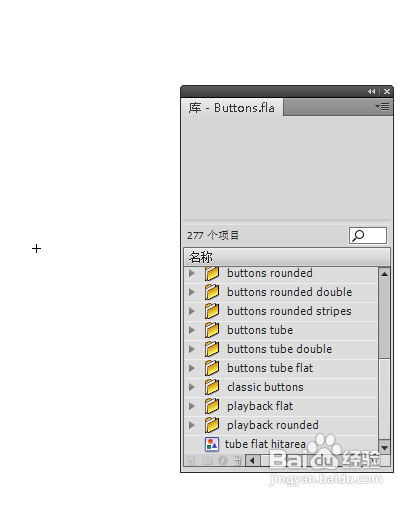Expand the buttons tube folder

tap(192, 330)
